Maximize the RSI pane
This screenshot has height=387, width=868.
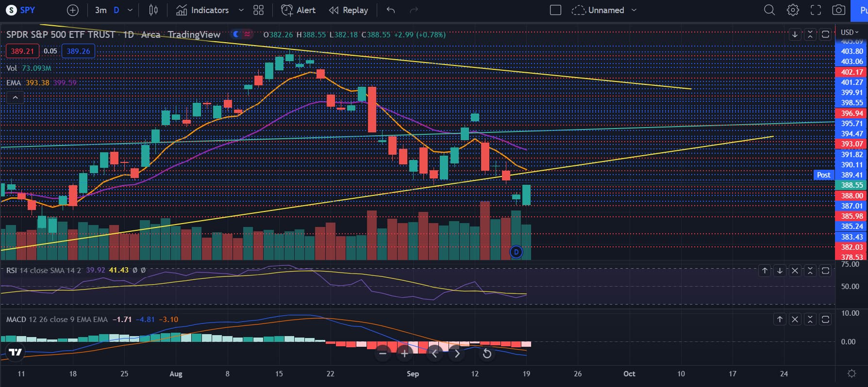[825, 271]
